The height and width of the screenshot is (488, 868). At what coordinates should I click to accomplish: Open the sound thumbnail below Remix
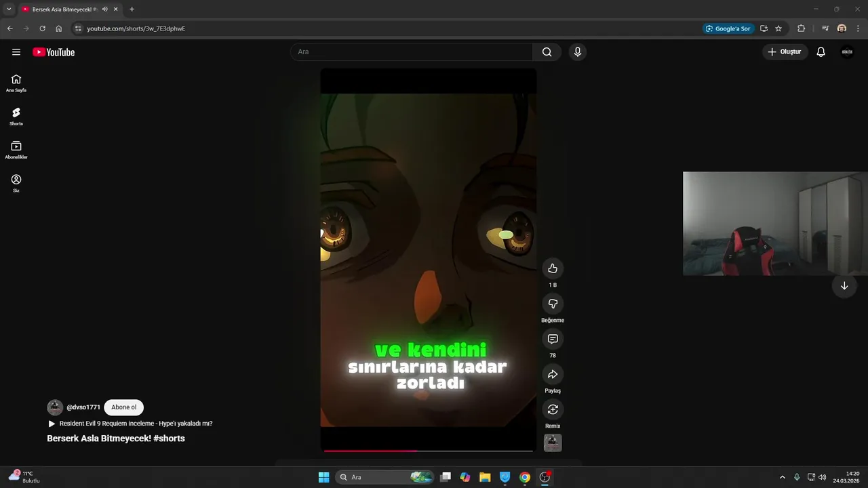553,443
